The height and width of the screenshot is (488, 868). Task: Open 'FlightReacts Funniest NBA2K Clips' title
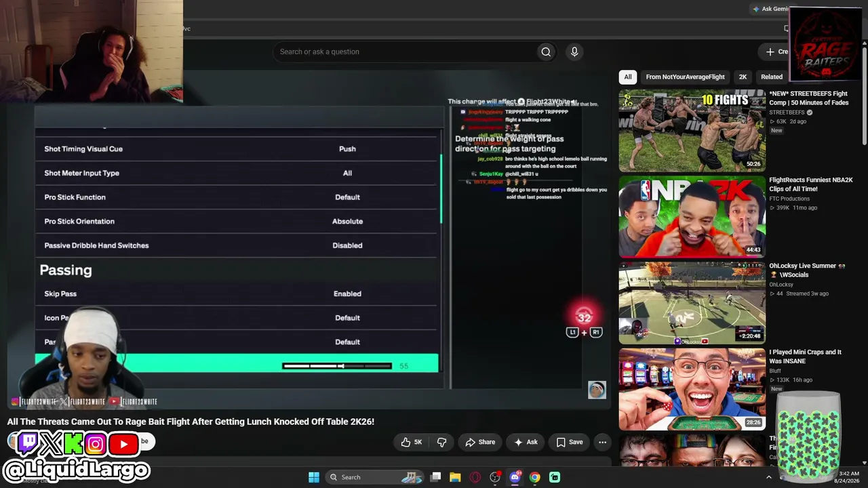(x=810, y=184)
